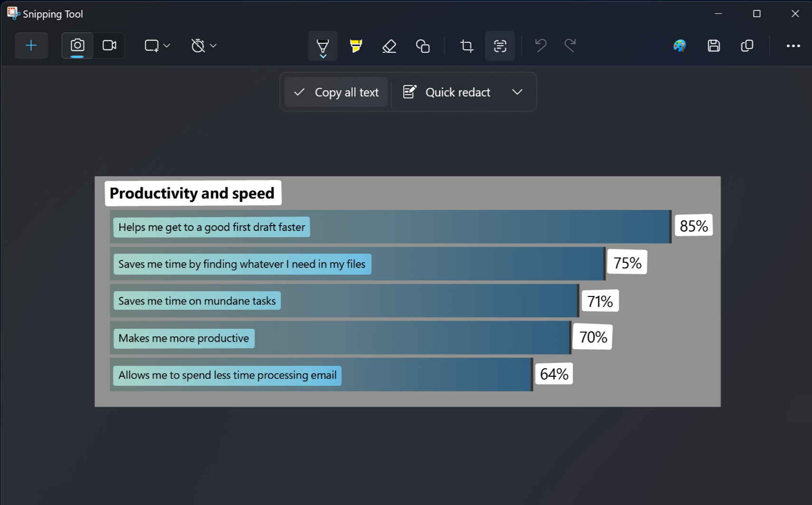Select the 71% value text

tap(600, 301)
